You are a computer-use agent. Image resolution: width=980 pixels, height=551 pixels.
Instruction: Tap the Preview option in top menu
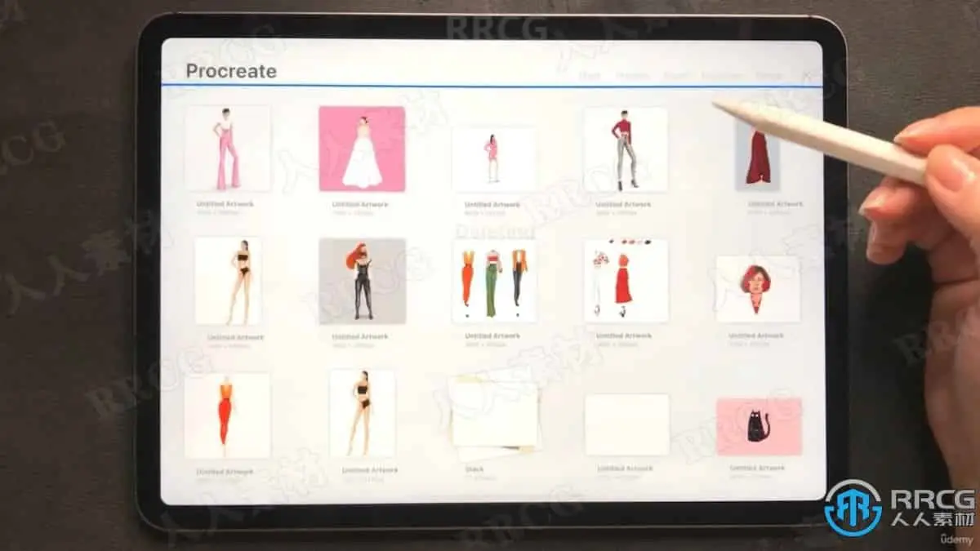pos(633,76)
